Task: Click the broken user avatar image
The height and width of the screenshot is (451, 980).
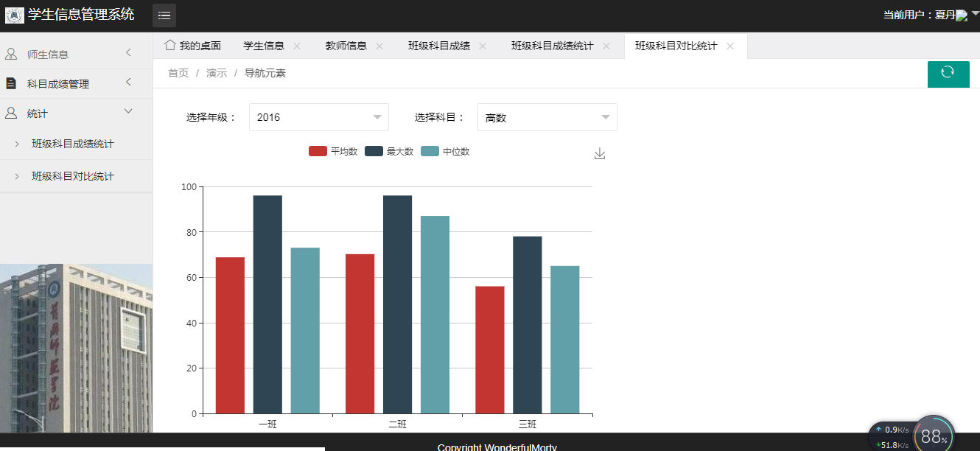Action: [962, 15]
